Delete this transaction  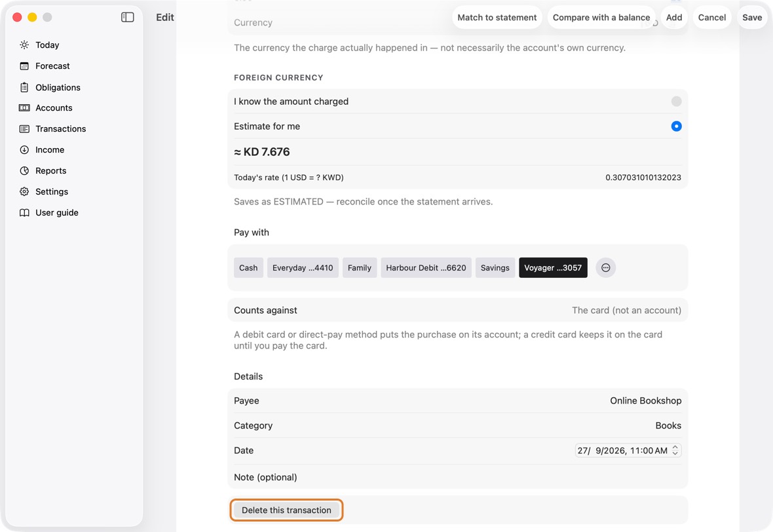286,510
